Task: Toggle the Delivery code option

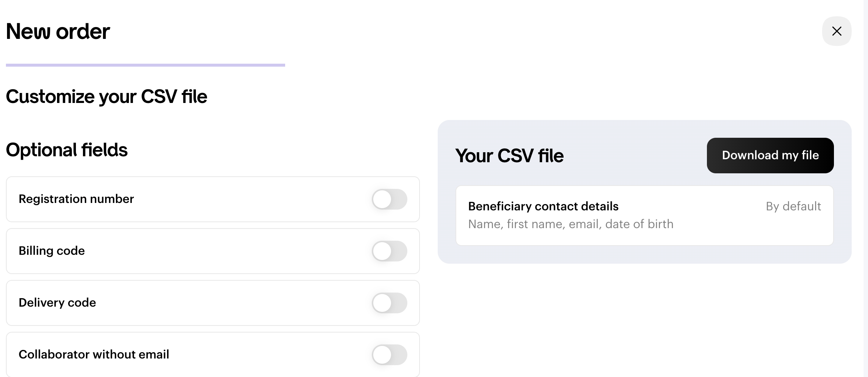Action: 390,303
